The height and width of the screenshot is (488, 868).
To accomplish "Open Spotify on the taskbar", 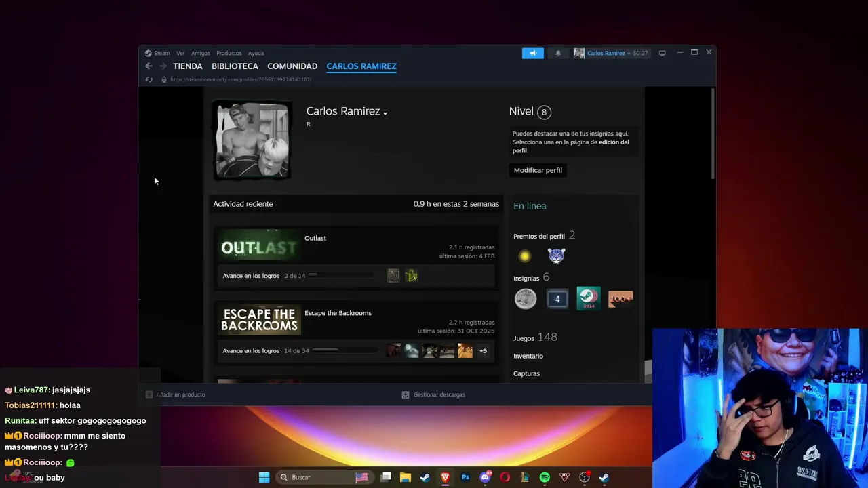I will (x=545, y=477).
